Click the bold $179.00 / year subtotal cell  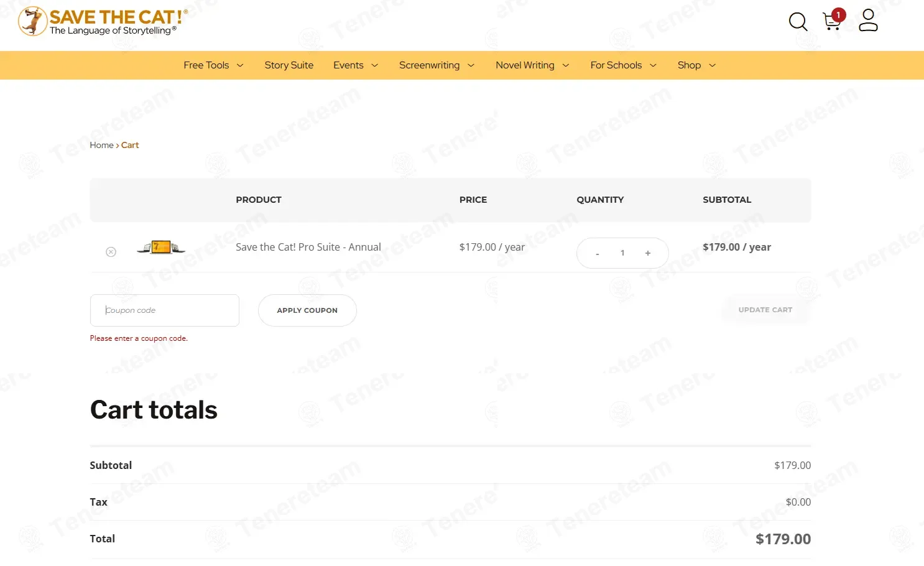point(737,247)
